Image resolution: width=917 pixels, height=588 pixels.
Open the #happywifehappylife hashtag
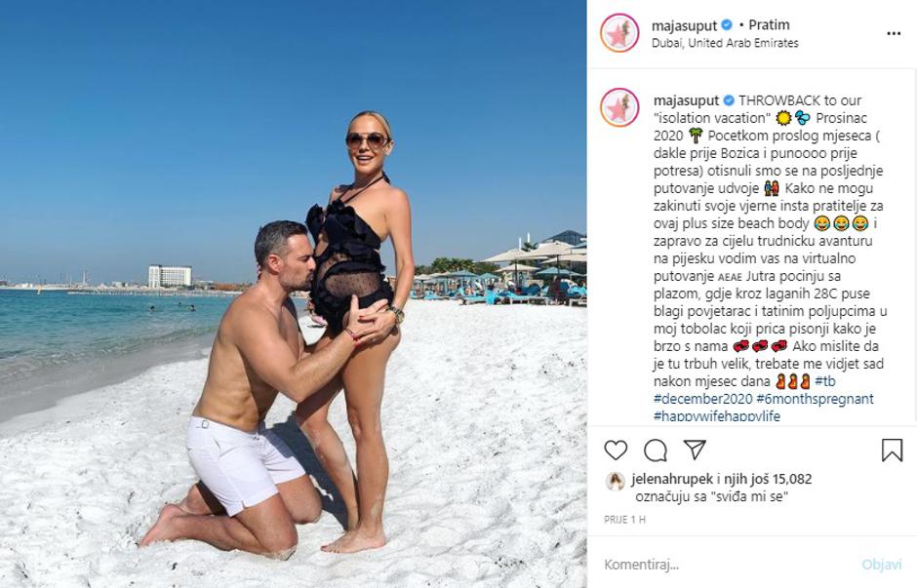[x=716, y=416]
